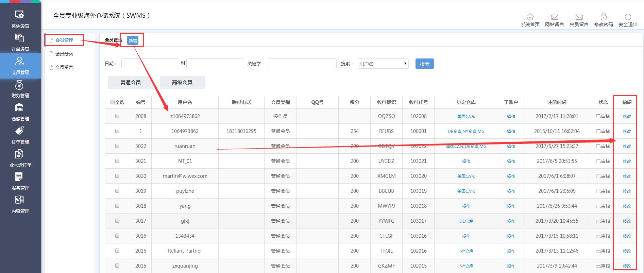The width and height of the screenshot is (644, 273).
Task: Open 修改密码 lock icon
Action: 603,17
